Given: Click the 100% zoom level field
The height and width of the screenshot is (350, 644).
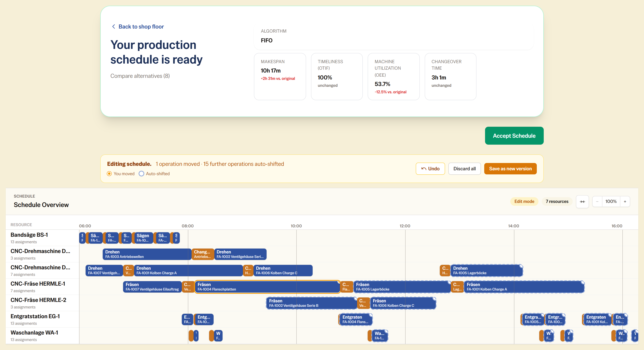Looking at the screenshot, I should pyautogui.click(x=611, y=201).
